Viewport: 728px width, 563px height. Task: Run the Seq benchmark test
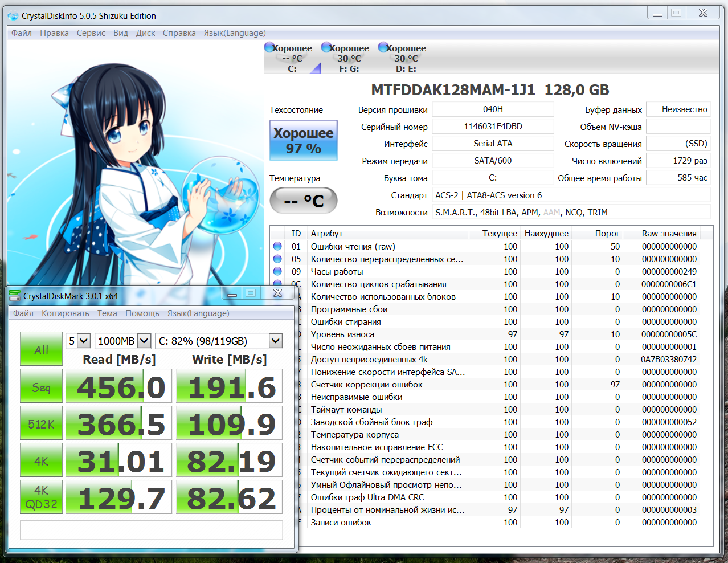[x=41, y=387]
